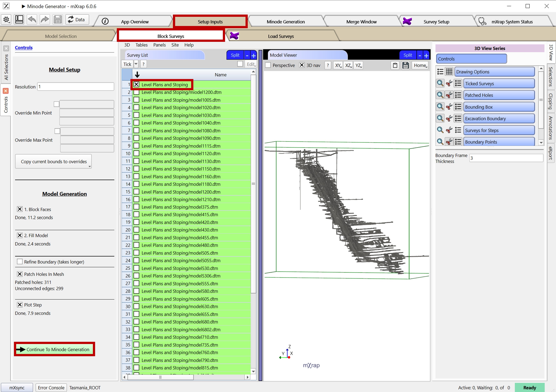Screen dimensions: 556x392
Task: Click the undo arrow icon
Action: click(32, 20)
